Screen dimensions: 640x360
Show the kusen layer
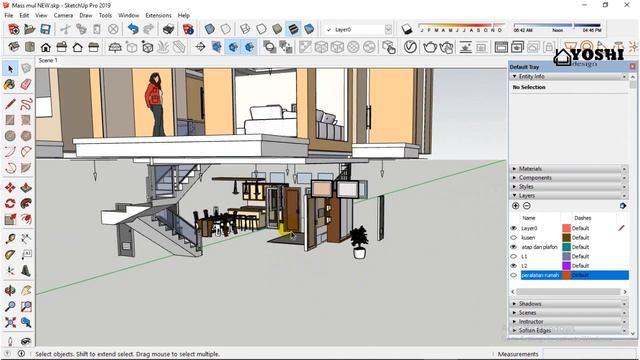(x=514, y=238)
